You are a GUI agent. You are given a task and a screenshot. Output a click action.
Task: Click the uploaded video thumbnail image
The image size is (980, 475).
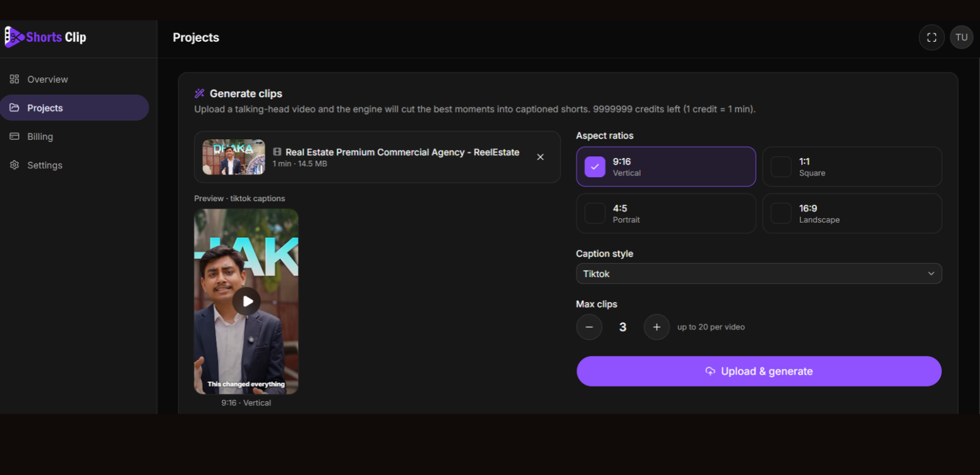(234, 157)
